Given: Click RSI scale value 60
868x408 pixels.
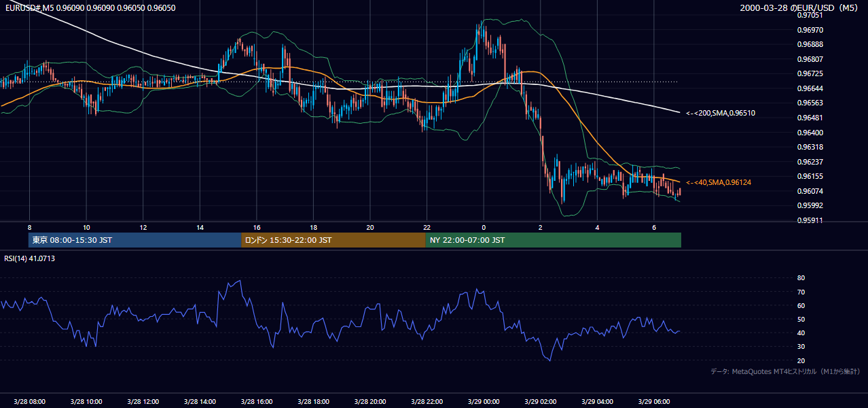Looking at the screenshot, I should tap(801, 305).
